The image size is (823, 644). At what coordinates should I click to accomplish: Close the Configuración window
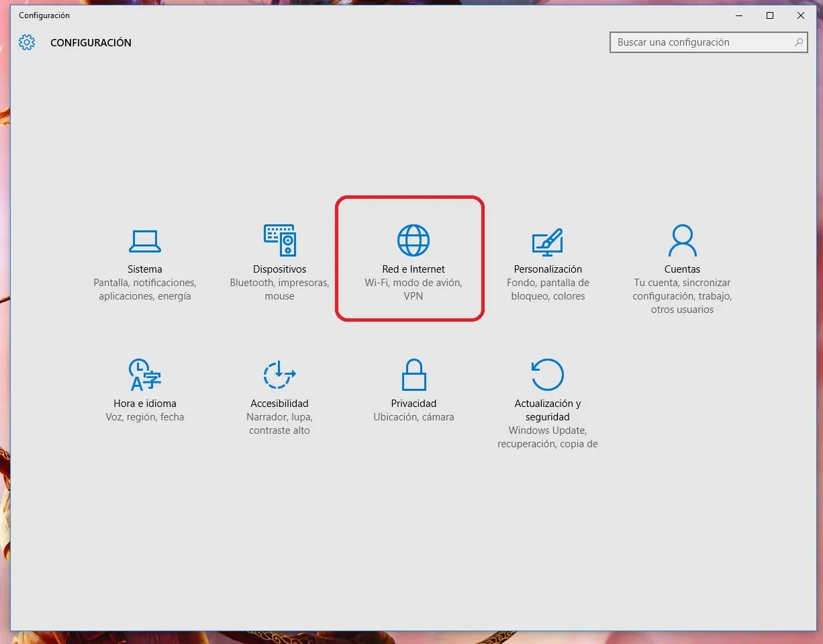(801, 15)
